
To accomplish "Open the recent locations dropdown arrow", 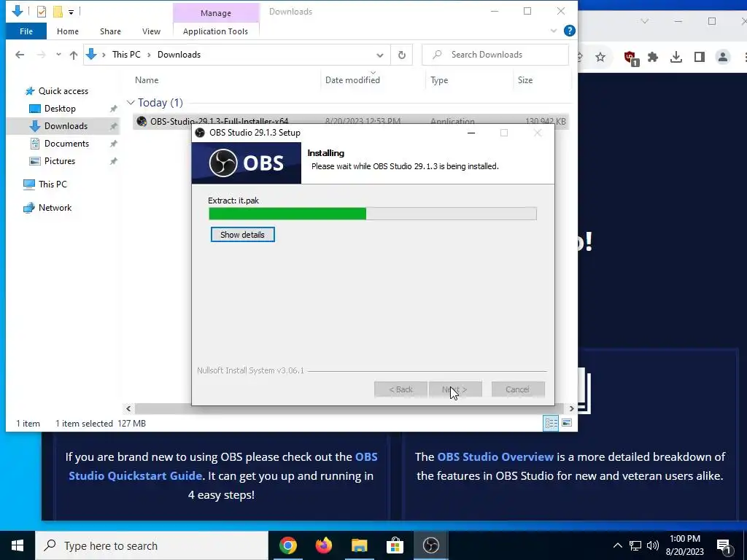I will click(58, 55).
